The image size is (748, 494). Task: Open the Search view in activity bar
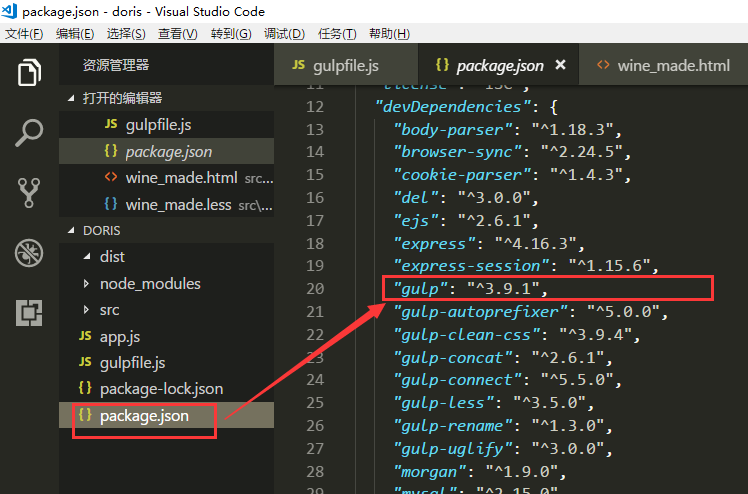(x=29, y=133)
